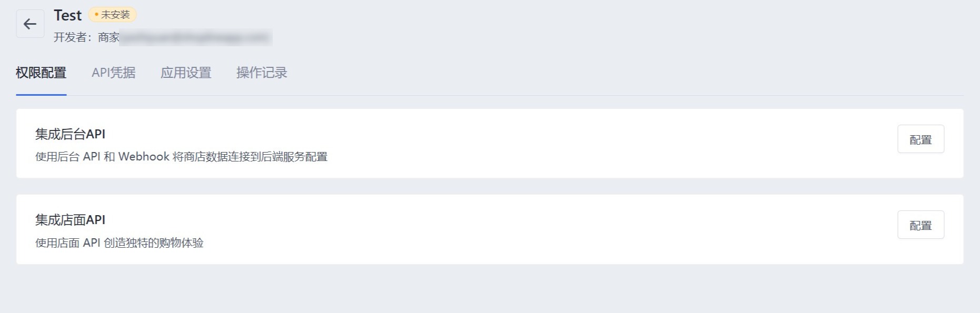Click the 集成后台API heading
This screenshot has height=313, width=980.
pyautogui.click(x=70, y=134)
